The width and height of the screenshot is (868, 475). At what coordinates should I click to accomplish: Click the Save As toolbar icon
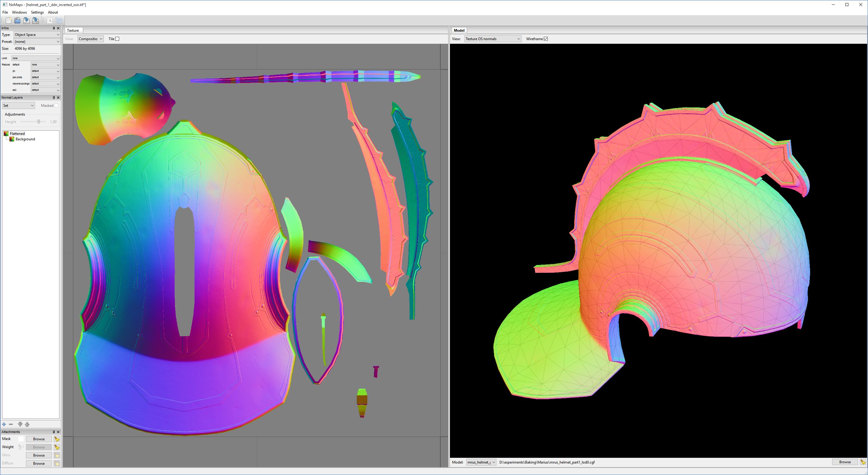pos(35,20)
